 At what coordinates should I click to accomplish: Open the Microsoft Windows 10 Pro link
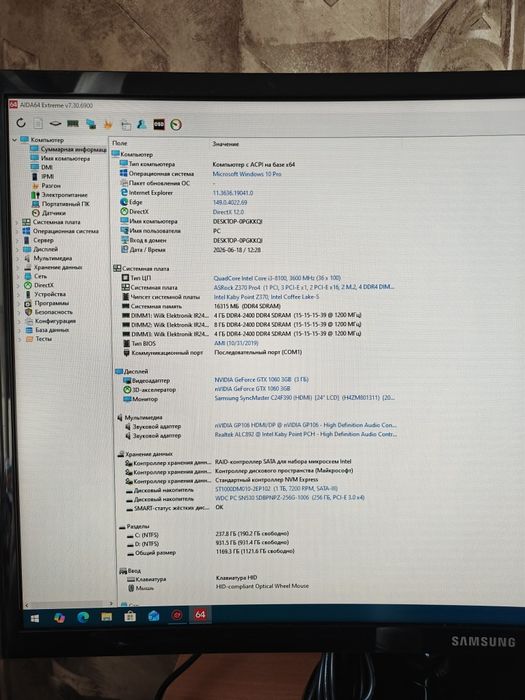[247, 174]
